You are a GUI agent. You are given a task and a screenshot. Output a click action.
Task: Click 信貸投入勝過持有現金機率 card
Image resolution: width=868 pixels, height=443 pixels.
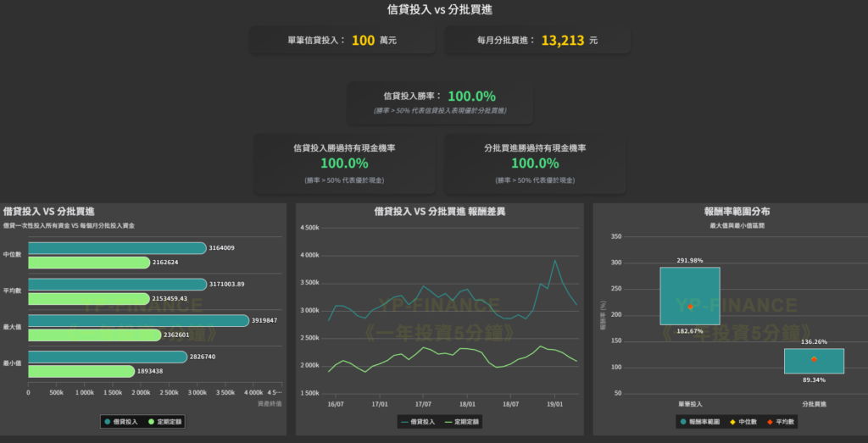(344, 163)
